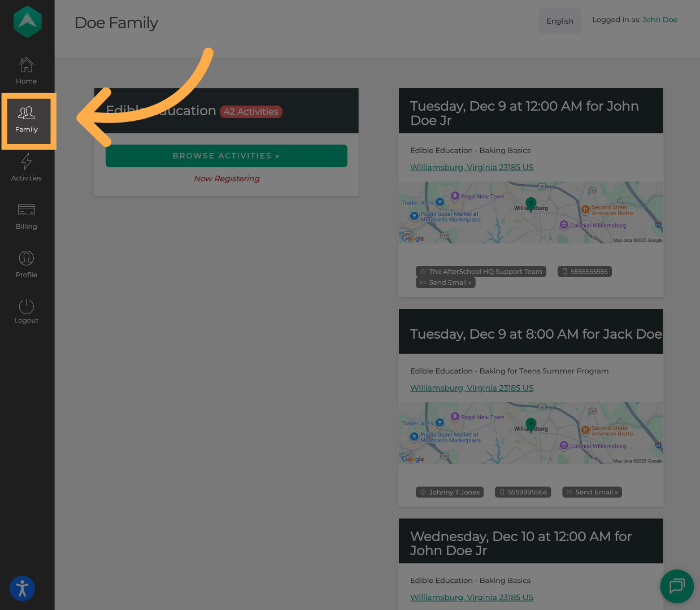Click the Johnny T Jones contact tag
The width and height of the screenshot is (700, 610).
[x=450, y=493]
